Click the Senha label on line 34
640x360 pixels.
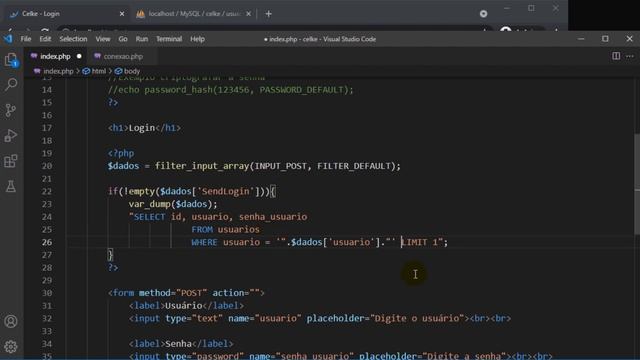tap(178, 344)
